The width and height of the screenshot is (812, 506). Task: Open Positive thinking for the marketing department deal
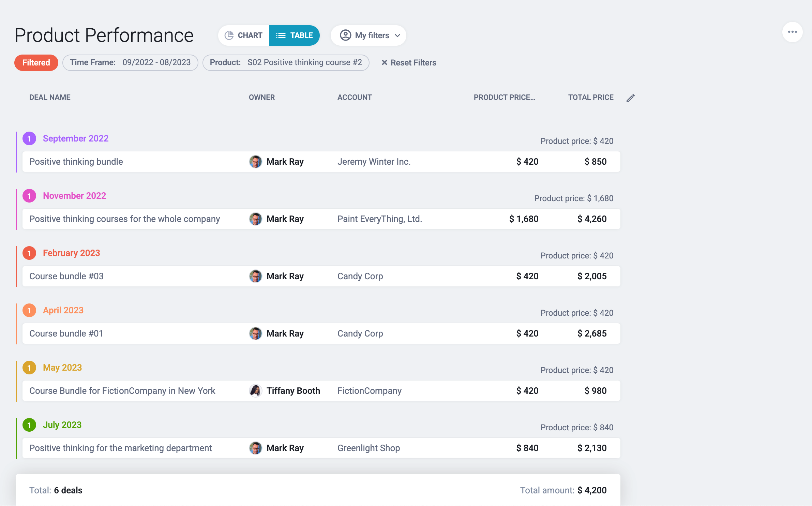pyautogui.click(x=121, y=448)
